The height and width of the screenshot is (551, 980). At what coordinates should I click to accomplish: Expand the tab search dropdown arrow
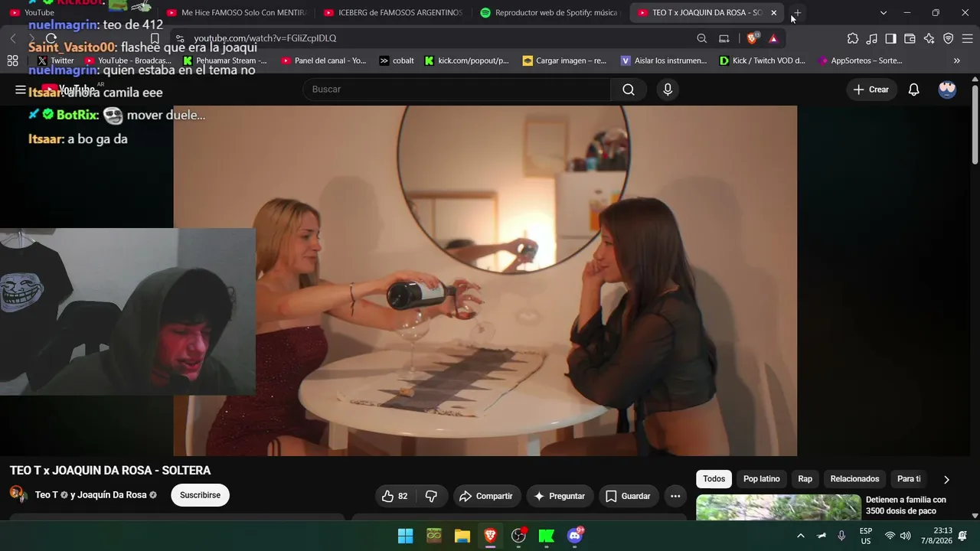click(x=884, y=13)
